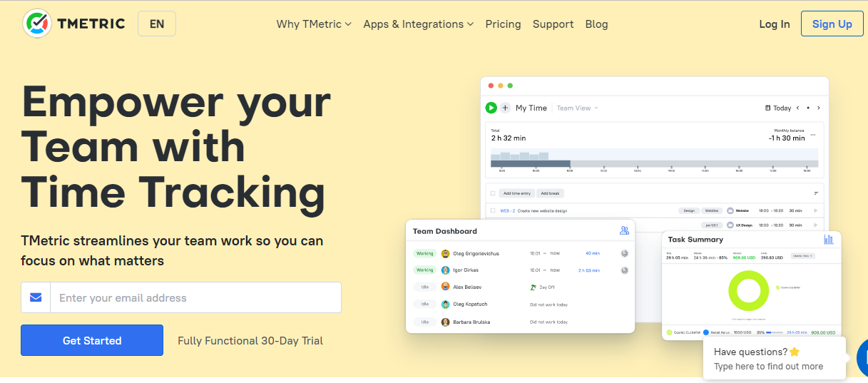
Task: Select the My Time tab
Action: pyautogui.click(x=531, y=108)
